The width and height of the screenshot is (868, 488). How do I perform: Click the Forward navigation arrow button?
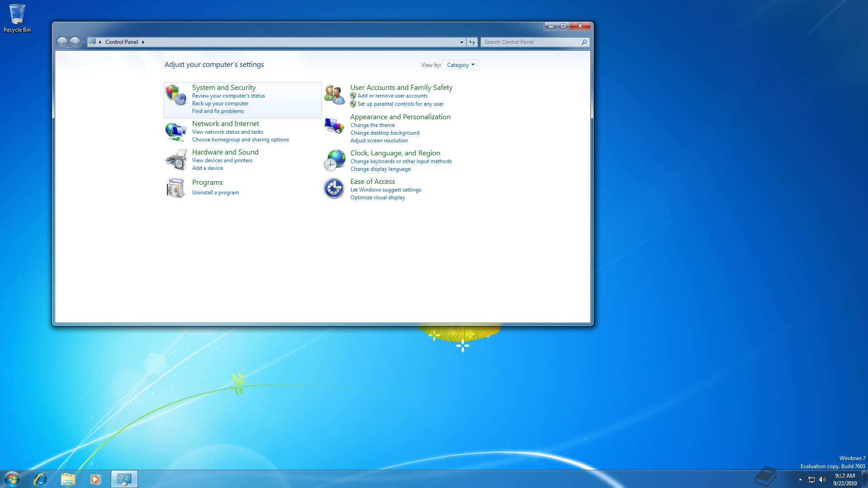(75, 42)
